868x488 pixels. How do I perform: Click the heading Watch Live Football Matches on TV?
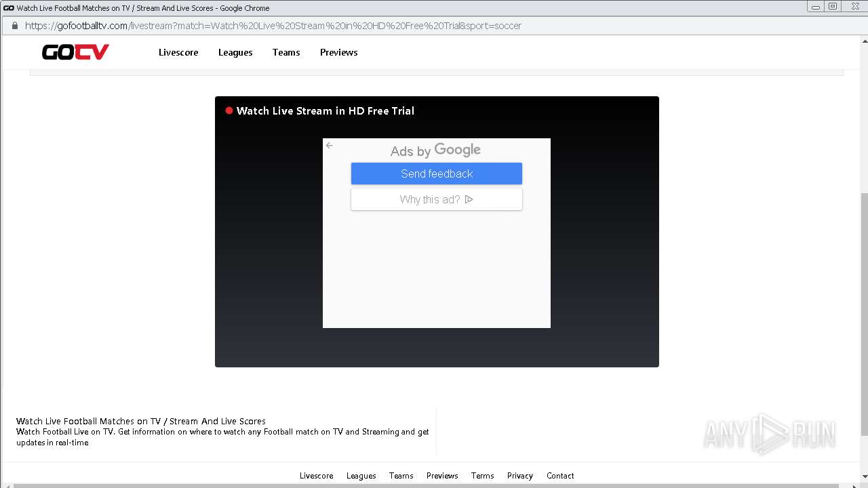point(141,421)
